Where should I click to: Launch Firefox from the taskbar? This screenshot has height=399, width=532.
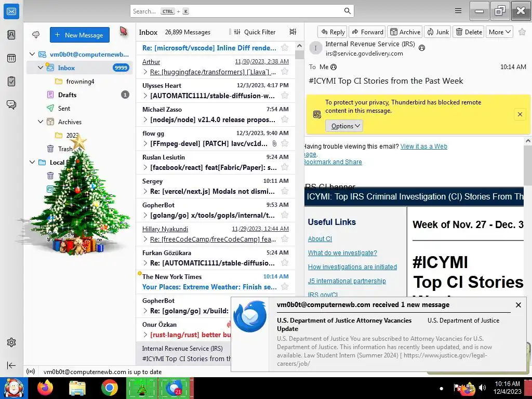pyautogui.click(x=45, y=388)
